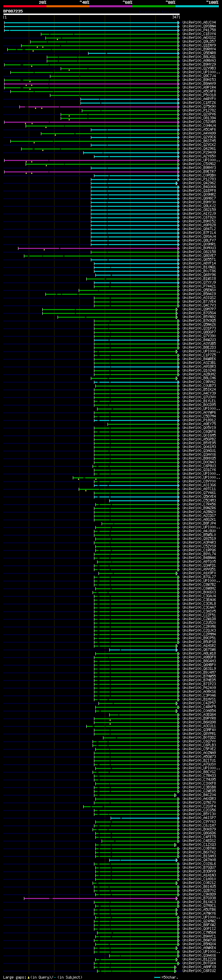The width and height of the screenshot is (222, 980).
Task: Click the magenta alignment bar of UniRef100_B0M0U3
Action: 98,248
